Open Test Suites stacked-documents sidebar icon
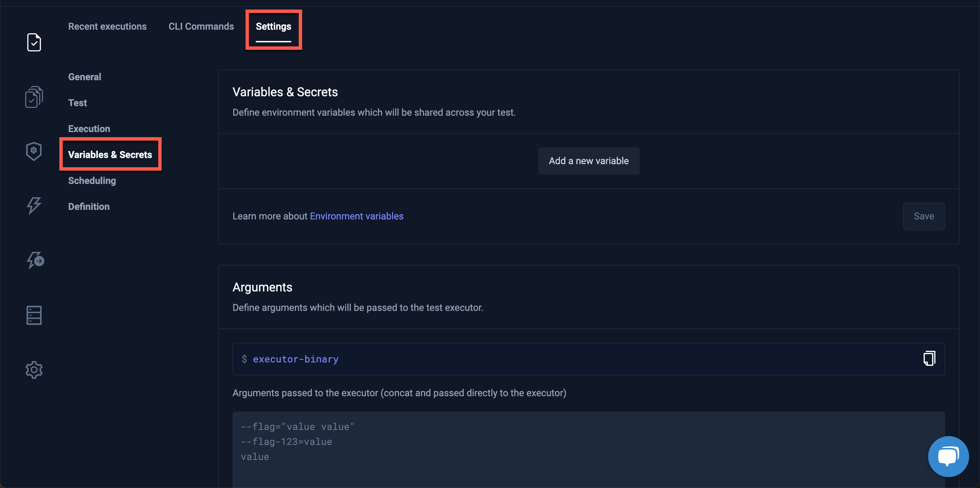 click(34, 97)
